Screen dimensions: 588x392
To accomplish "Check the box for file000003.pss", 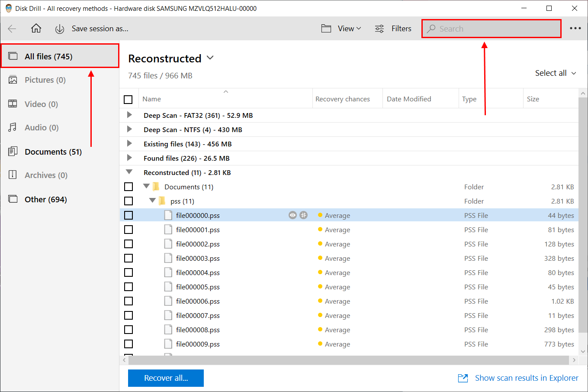I will [129, 258].
